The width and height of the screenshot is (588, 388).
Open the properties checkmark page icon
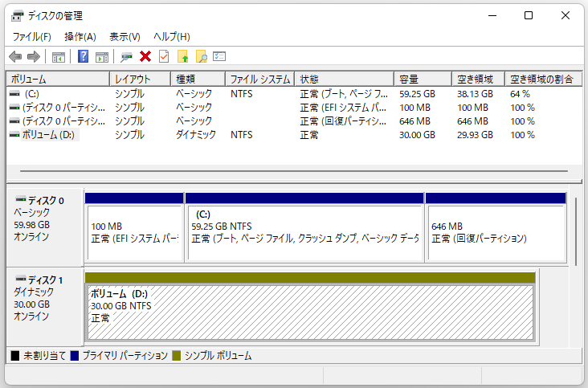tap(164, 56)
